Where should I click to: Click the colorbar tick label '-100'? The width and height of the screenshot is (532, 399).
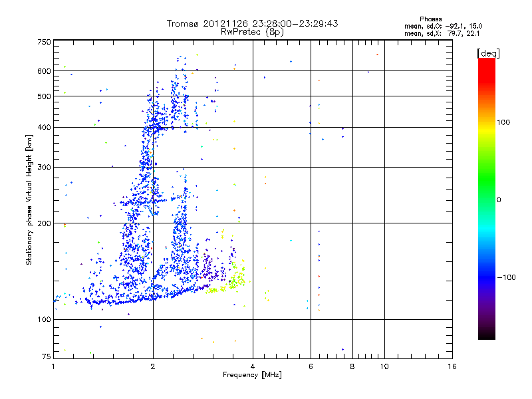506,277
